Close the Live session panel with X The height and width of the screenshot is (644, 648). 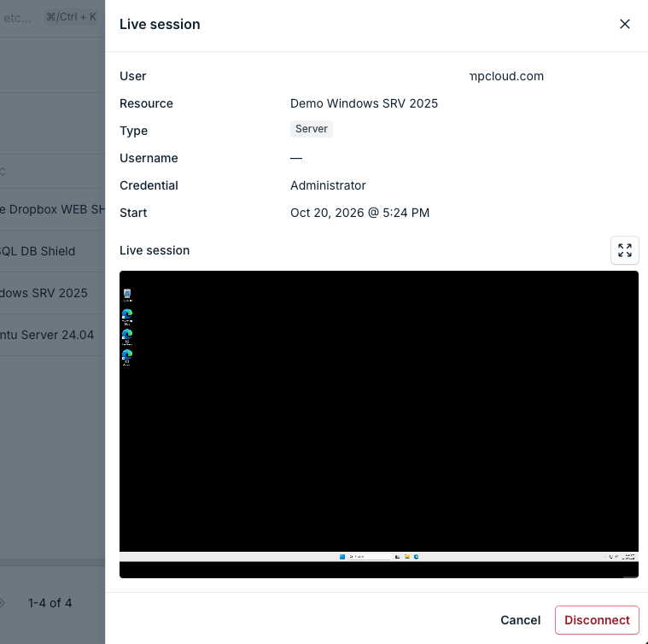(624, 24)
